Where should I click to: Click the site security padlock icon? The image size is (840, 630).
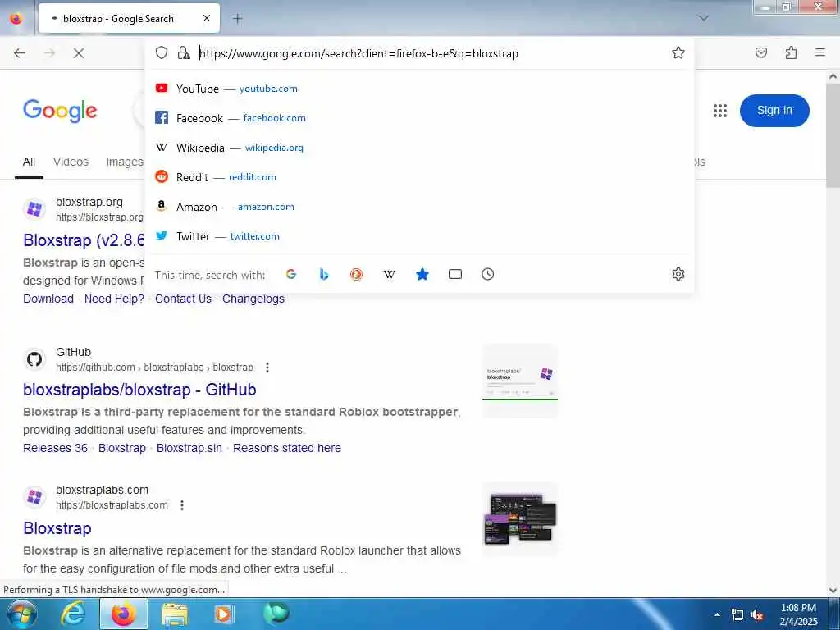point(184,52)
